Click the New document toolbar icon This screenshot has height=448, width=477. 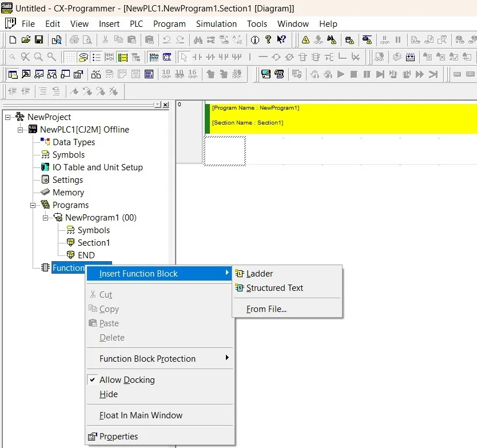[13, 40]
